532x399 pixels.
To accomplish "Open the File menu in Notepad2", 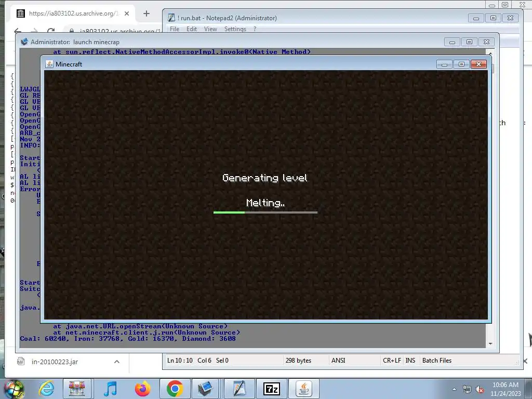I will pyautogui.click(x=175, y=29).
